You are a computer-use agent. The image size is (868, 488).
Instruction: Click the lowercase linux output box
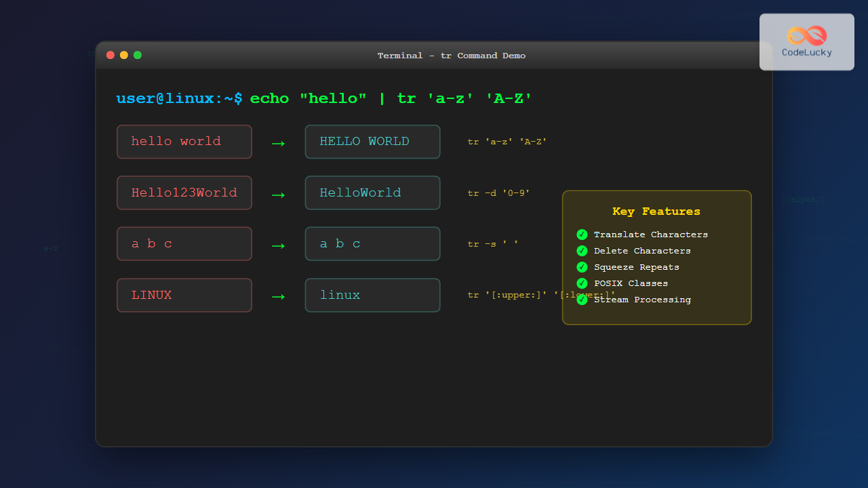coord(372,296)
